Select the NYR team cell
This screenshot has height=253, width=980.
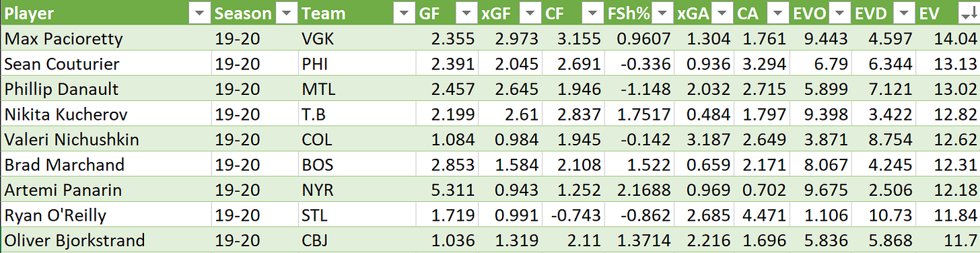click(x=357, y=190)
